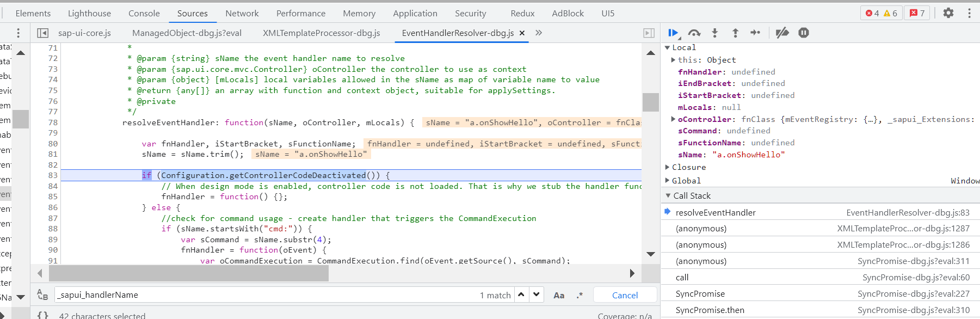Image resolution: width=980 pixels, height=319 pixels.
Task: Toggle match case in search
Action: pyautogui.click(x=559, y=295)
